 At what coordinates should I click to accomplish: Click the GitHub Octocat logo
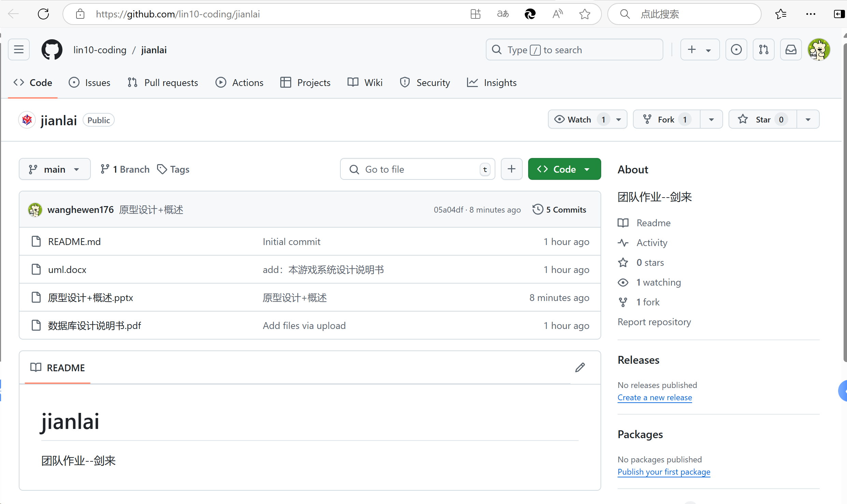click(x=52, y=50)
